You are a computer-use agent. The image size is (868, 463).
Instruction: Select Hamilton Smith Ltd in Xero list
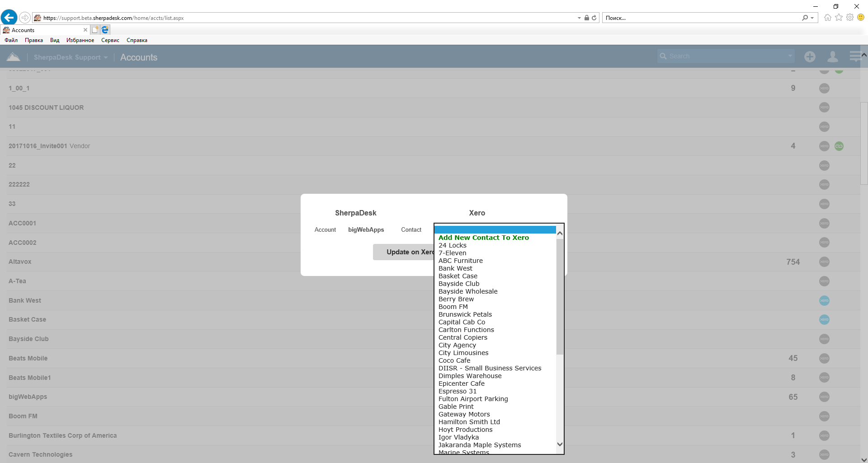pyautogui.click(x=469, y=422)
